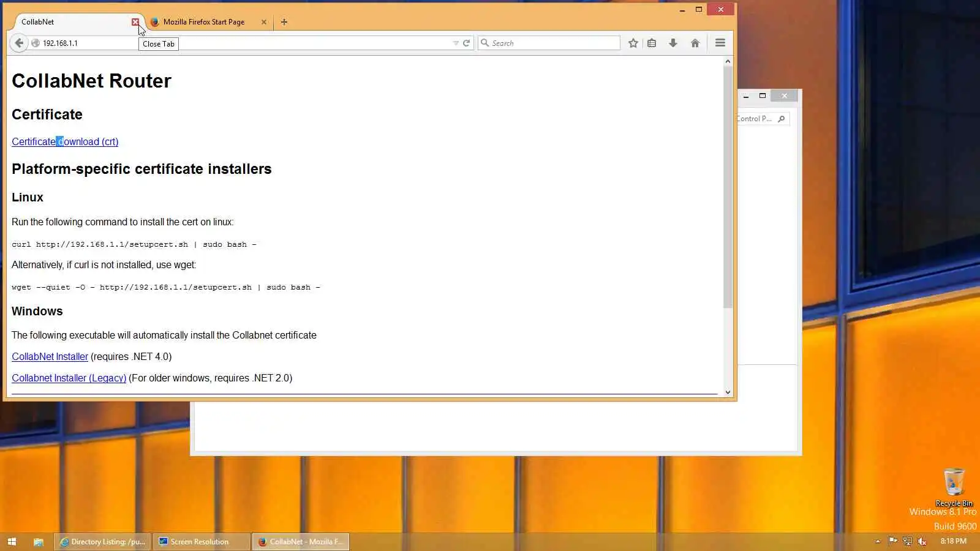Viewport: 980px width, 551px height.
Task: Open the Windows Start button
Action: (12, 542)
